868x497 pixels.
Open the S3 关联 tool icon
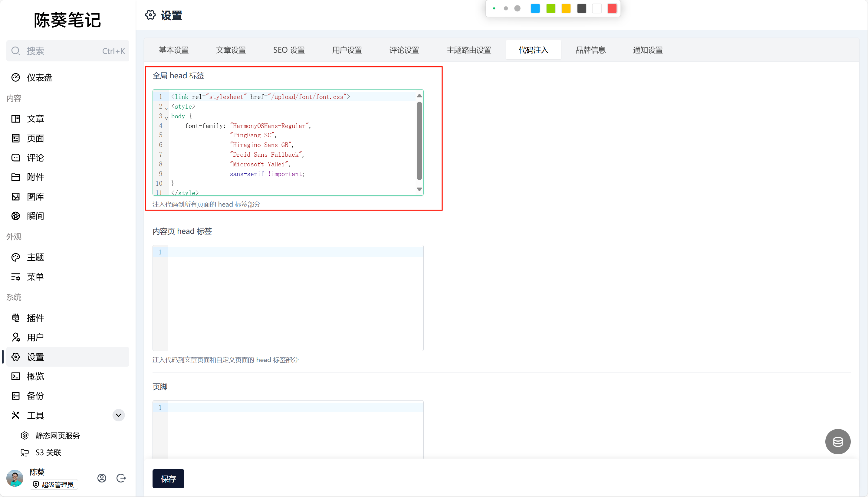[25, 453]
